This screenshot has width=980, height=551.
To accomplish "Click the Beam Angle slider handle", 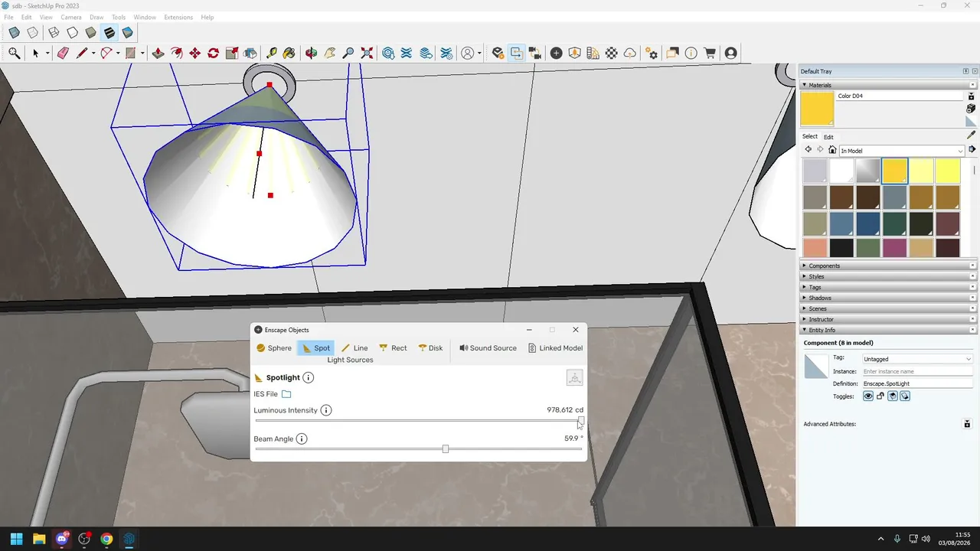I will [x=445, y=449].
